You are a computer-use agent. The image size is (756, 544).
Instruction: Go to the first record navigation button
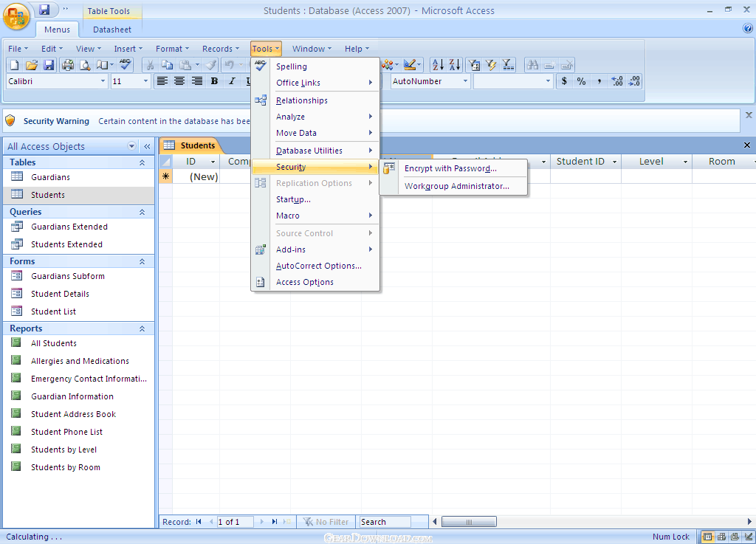pyautogui.click(x=199, y=522)
